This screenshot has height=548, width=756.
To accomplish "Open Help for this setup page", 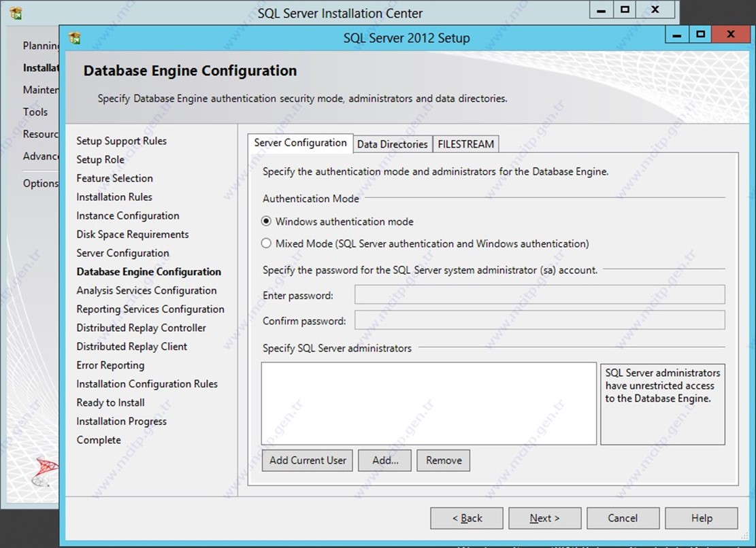I will 702,518.
